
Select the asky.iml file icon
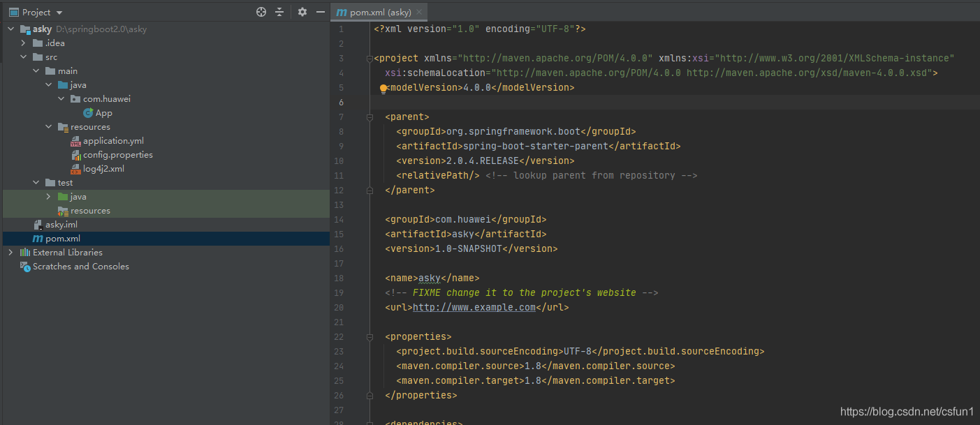pyautogui.click(x=38, y=225)
